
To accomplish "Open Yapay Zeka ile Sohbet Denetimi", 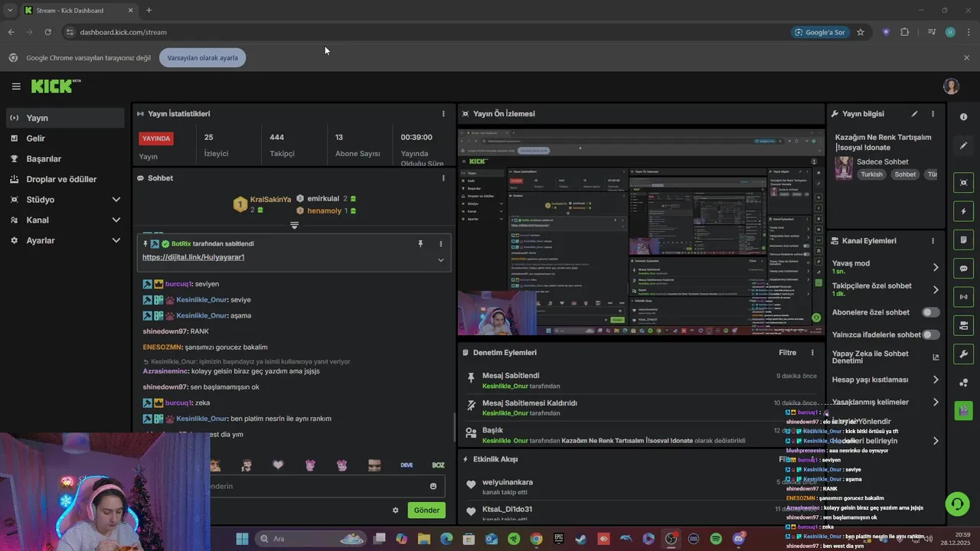I will [886, 357].
